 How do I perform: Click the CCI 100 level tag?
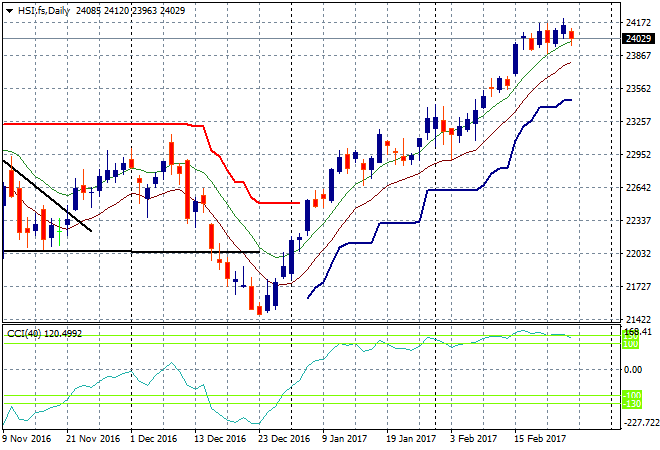click(x=631, y=344)
